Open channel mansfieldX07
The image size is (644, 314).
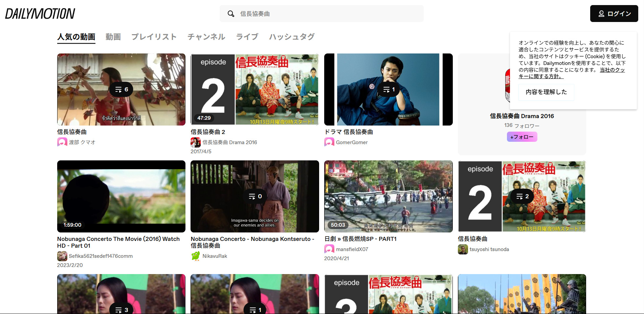point(352,249)
